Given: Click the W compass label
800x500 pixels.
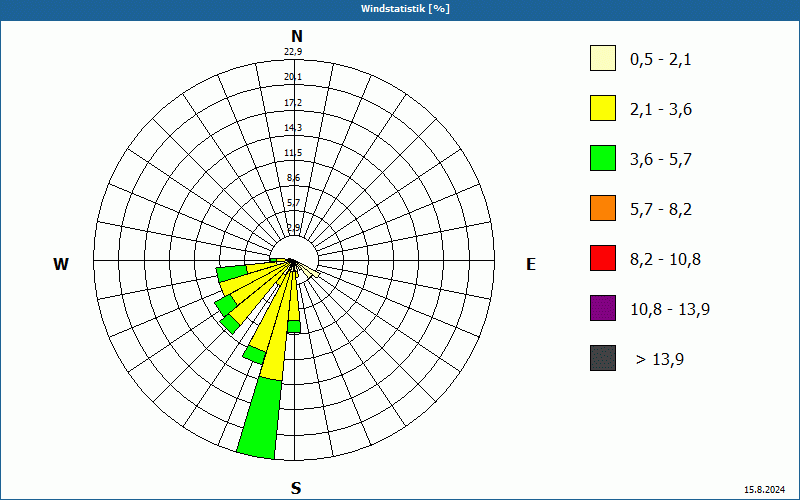Looking at the screenshot, I should tap(61, 264).
